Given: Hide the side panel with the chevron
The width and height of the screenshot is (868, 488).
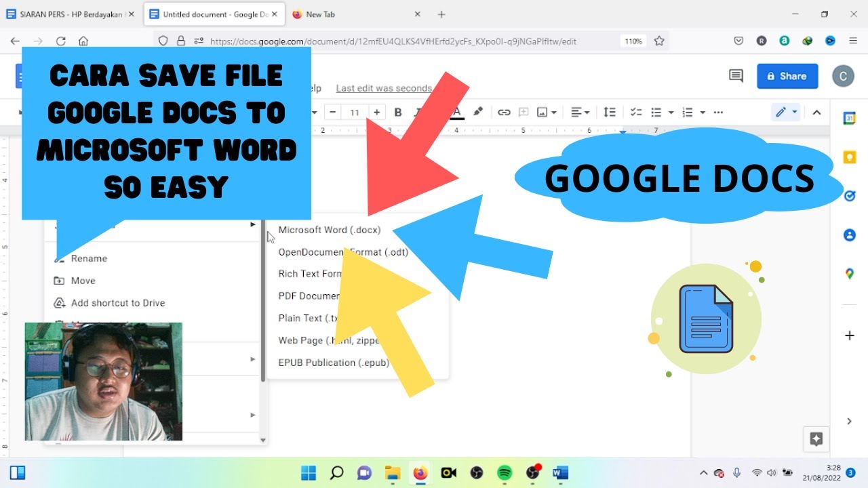Looking at the screenshot, I should pyautogui.click(x=849, y=422).
